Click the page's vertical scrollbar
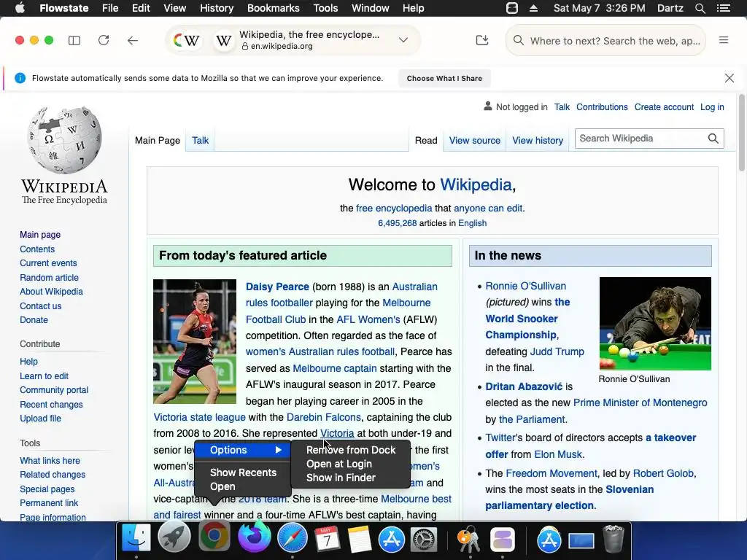Image resolution: width=747 pixels, height=560 pixels. tap(742, 133)
